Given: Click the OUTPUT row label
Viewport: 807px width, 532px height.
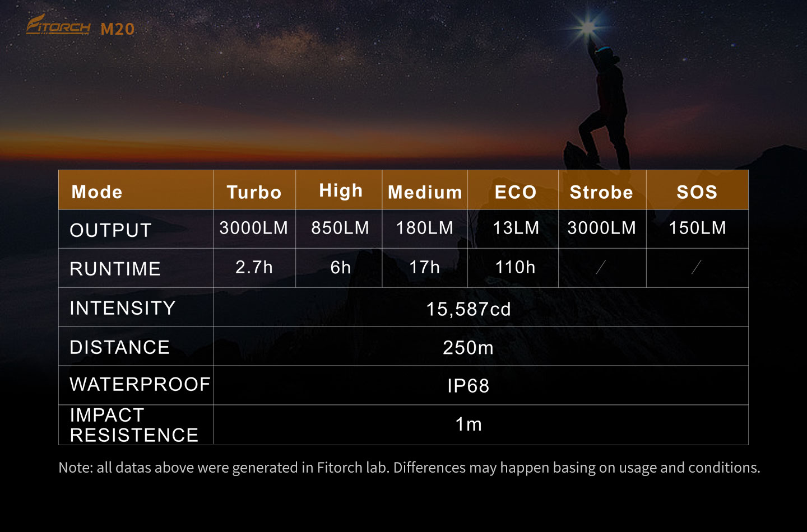Looking at the screenshot, I should (x=111, y=230).
